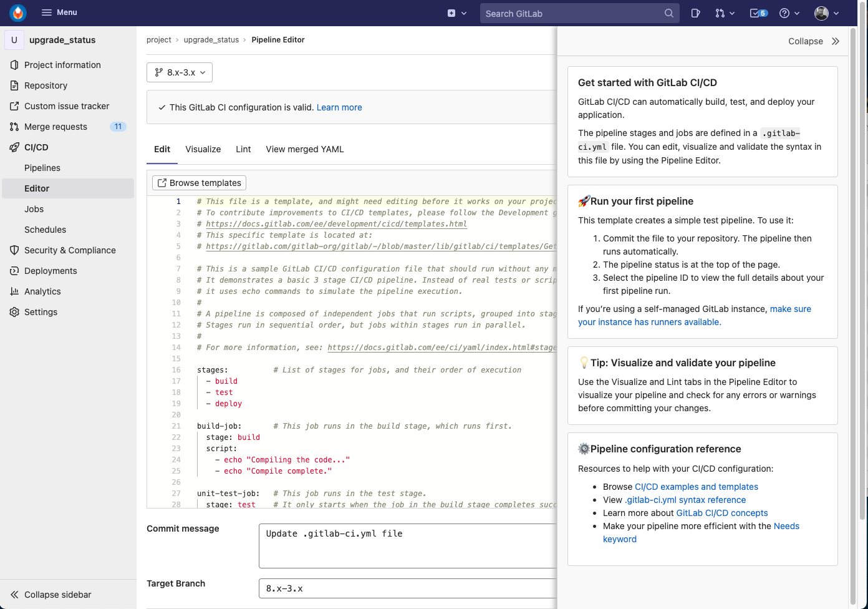Click the 'stages:' line in the editor
Viewport: 868px width, 609px height.
click(x=213, y=370)
